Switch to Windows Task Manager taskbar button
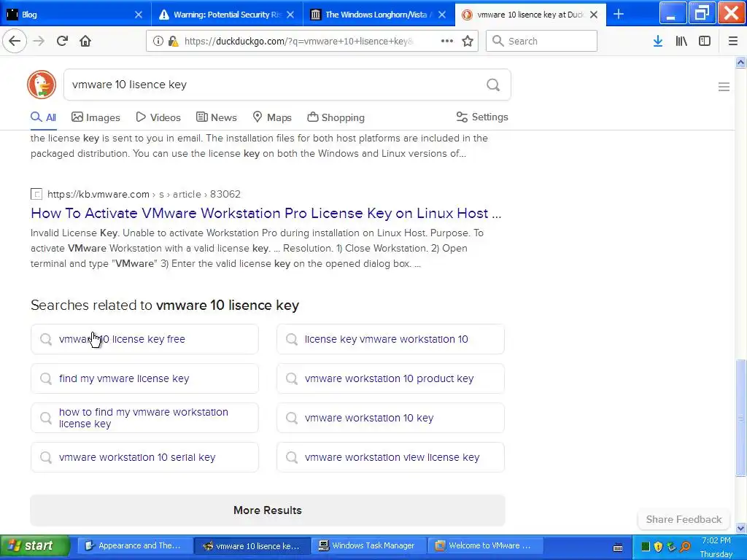Image resolution: width=747 pixels, height=560 pixels. [x=368, y=545]
